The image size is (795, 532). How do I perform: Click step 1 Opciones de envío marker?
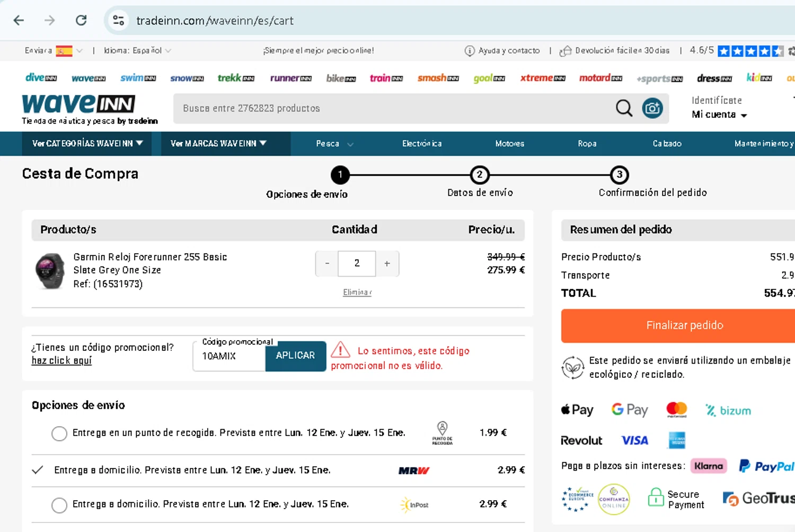pos(340,174)
